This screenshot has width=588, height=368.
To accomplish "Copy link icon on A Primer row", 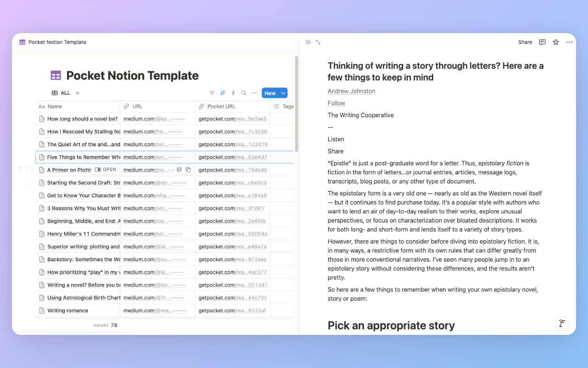I will [188, 170].
